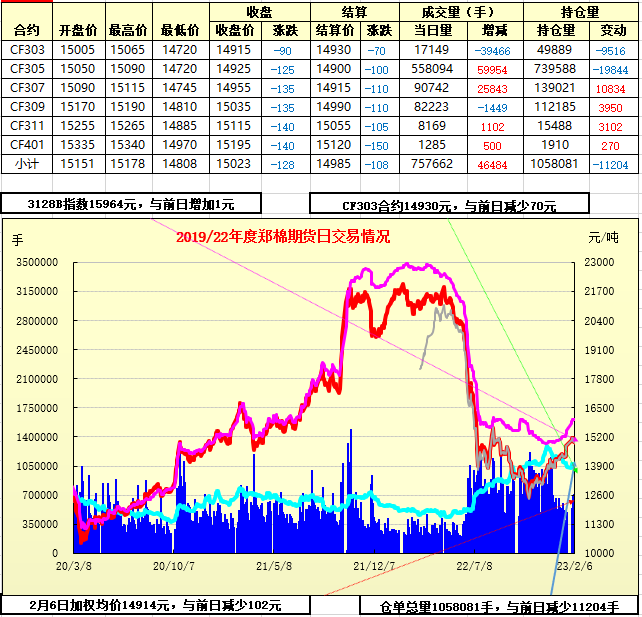
Task: Click the 仓单总量1058081手 text box
Action: click(498, 606)
